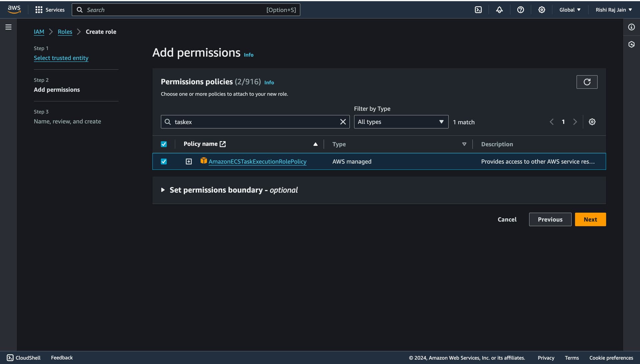The width and height of the screenshot is (640, 364).
Task: Go to Roles breadcrumb
Action: pyautogui.click(x=65, y=32)
